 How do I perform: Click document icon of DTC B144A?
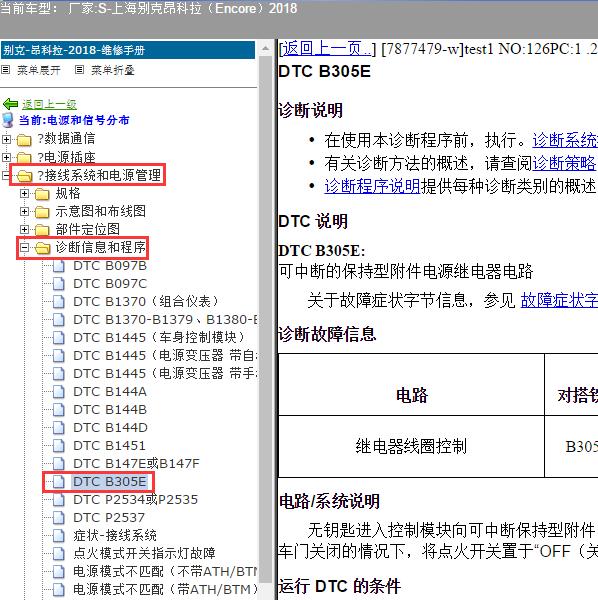point(59,391)
